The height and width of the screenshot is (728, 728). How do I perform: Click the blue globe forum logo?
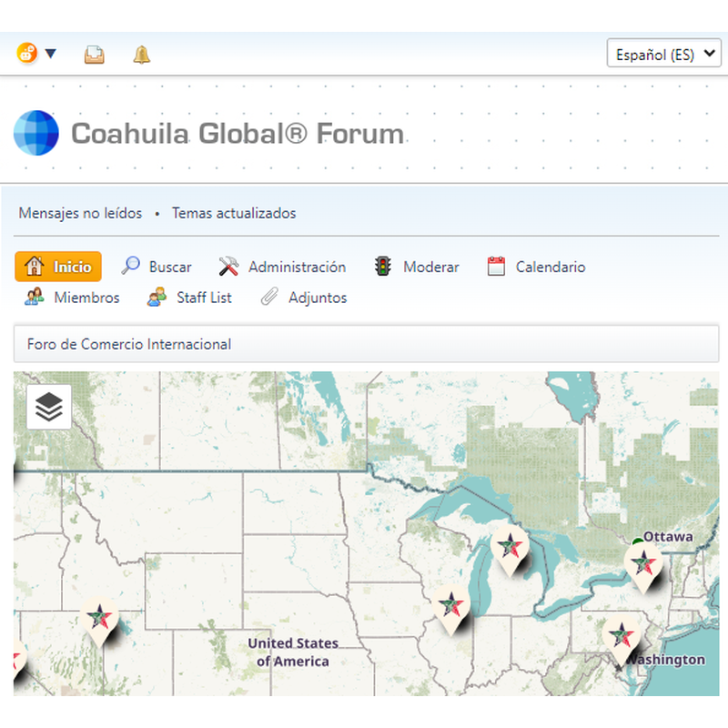[36, 133]
